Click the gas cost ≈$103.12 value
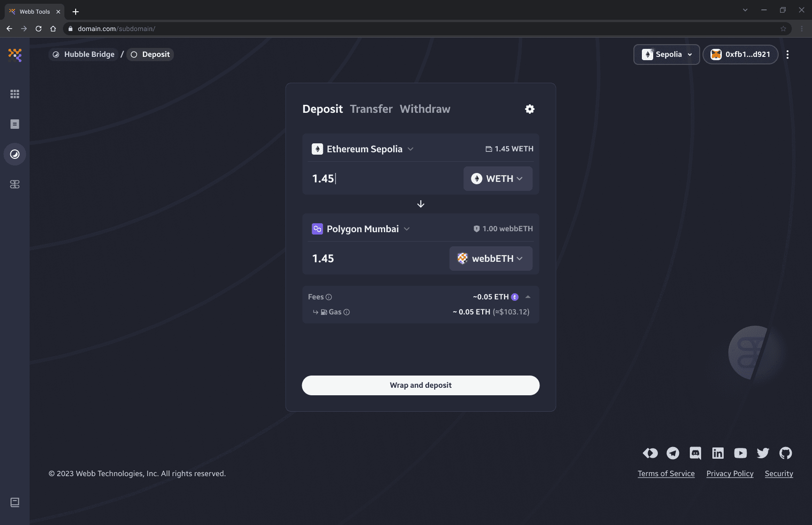This screenshot has width=812, height=525. [x=511, y=312]
